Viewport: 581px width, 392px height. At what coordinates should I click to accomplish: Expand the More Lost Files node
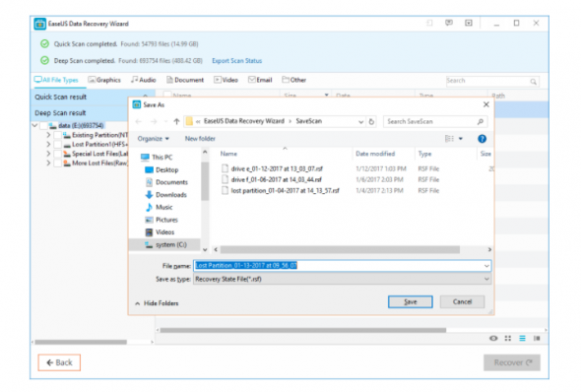[x=48, y=163]
